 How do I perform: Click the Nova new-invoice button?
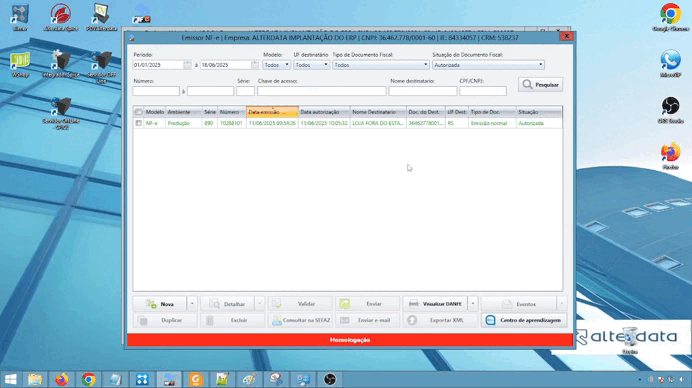tap(160, 304)
